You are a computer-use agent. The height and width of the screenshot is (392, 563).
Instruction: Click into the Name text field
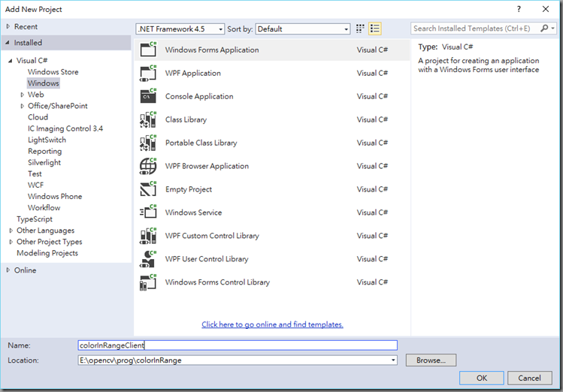point(238,345)
